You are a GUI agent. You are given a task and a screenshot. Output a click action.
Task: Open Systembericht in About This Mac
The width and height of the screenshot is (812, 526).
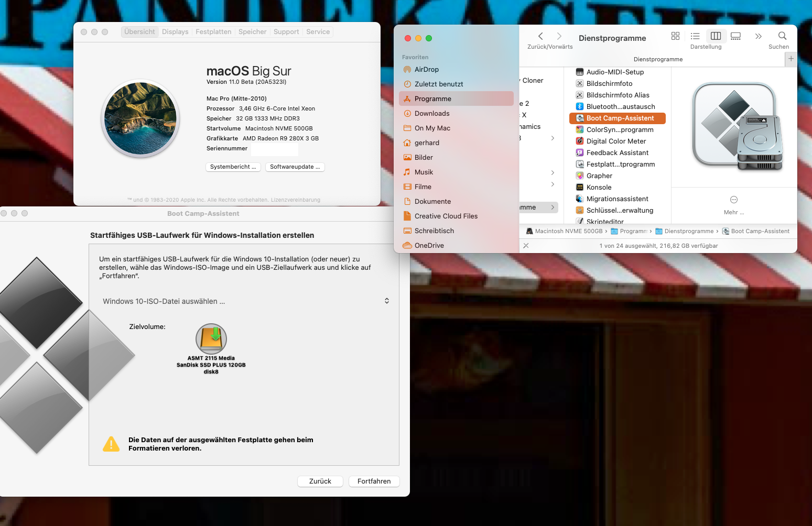(x=233, y=167)
